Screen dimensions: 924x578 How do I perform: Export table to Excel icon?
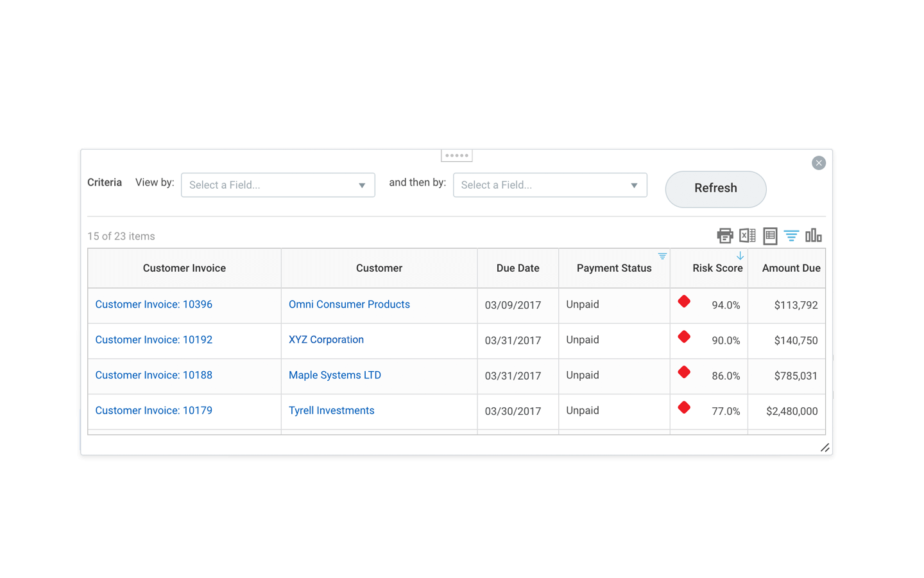pos(747,236)
